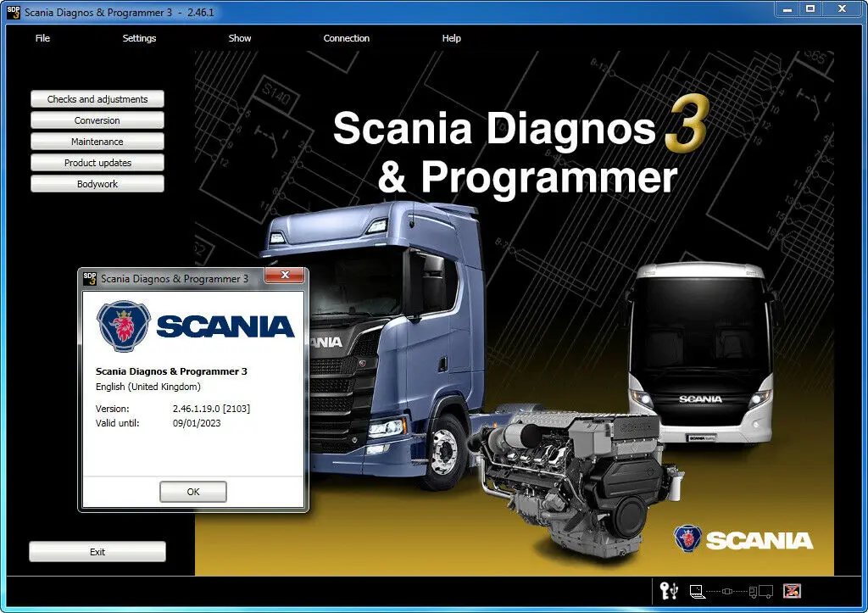
Task: Close the Scania Diagnos & Programmer 3 dialog
Action: (x=285, y=275)
